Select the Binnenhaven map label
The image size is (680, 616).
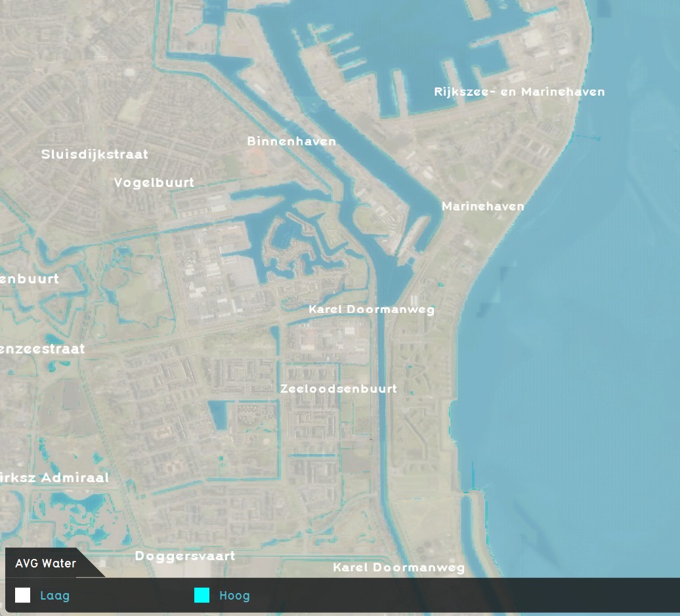coord(291,141)
